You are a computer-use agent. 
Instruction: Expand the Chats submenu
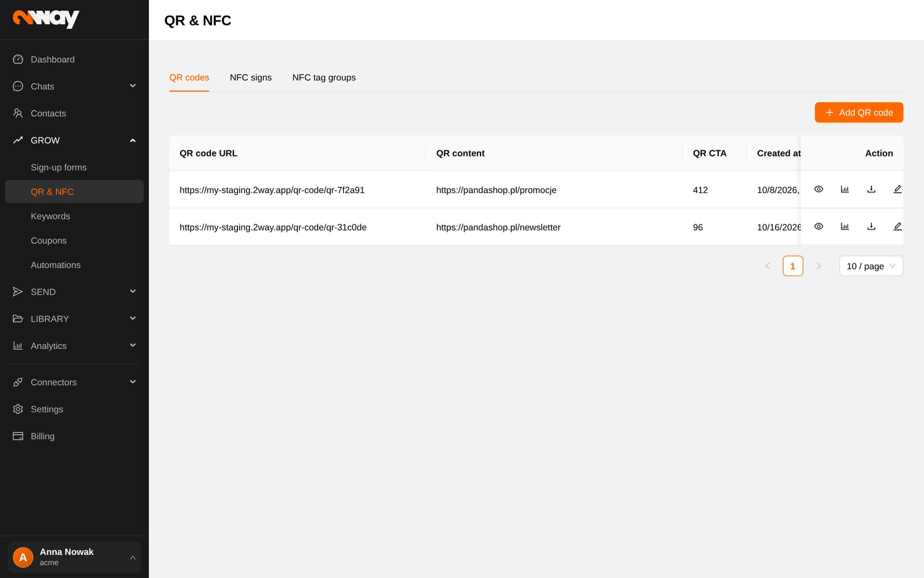(74, 86)
